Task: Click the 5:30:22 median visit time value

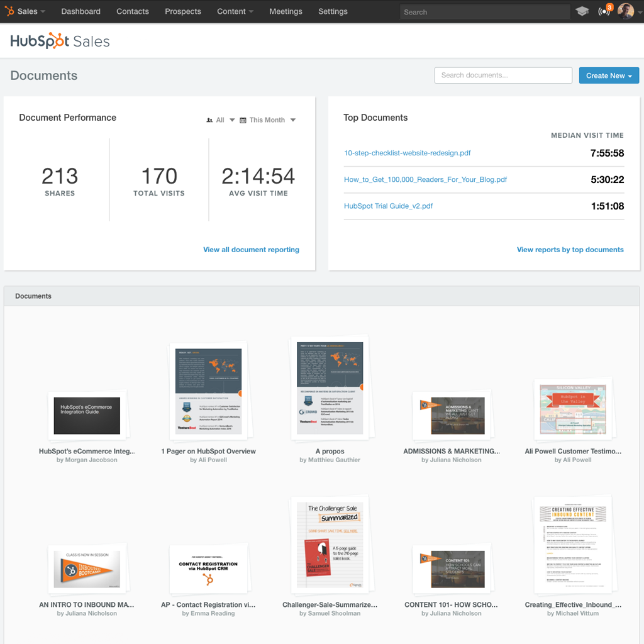Action: [x=607, y=179]
